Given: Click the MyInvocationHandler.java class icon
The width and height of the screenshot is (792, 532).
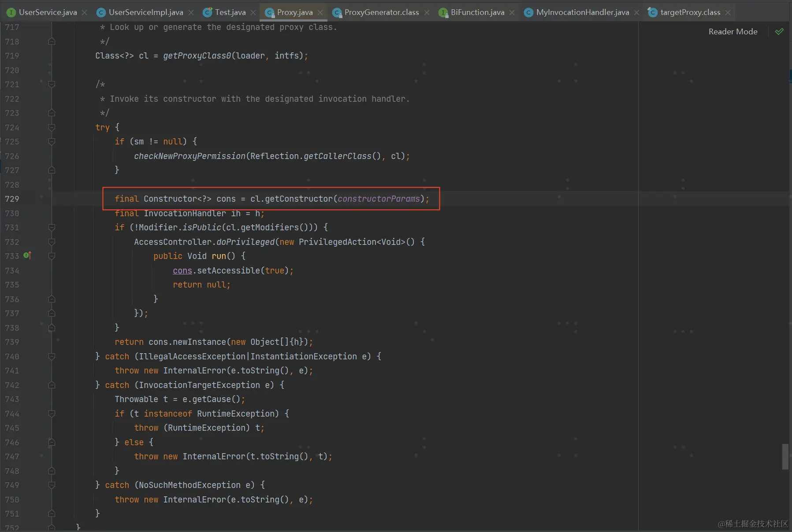Looking at the screenshot, I should point(528,12).
